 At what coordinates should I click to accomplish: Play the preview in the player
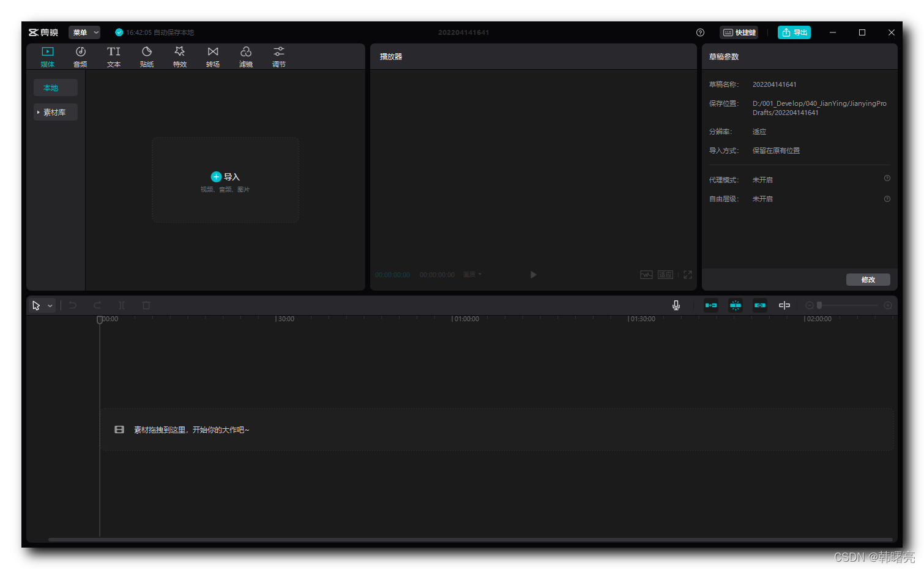tap(533, 275)
